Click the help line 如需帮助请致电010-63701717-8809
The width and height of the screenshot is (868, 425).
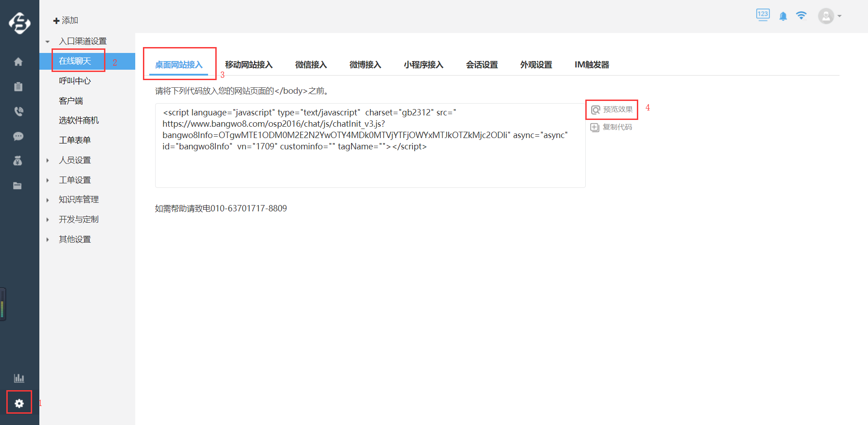[221, 208]
